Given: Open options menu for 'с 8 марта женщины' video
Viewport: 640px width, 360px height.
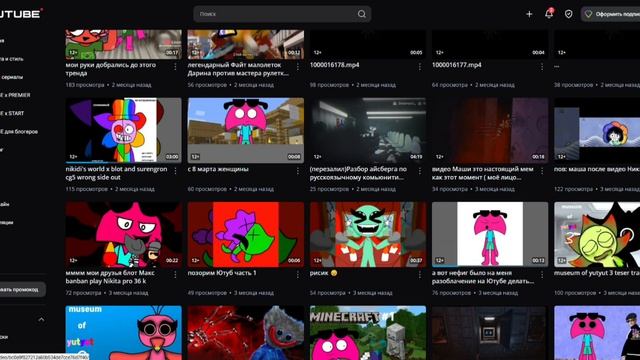Looking at the screenshot, I should [x=298, y=171].
